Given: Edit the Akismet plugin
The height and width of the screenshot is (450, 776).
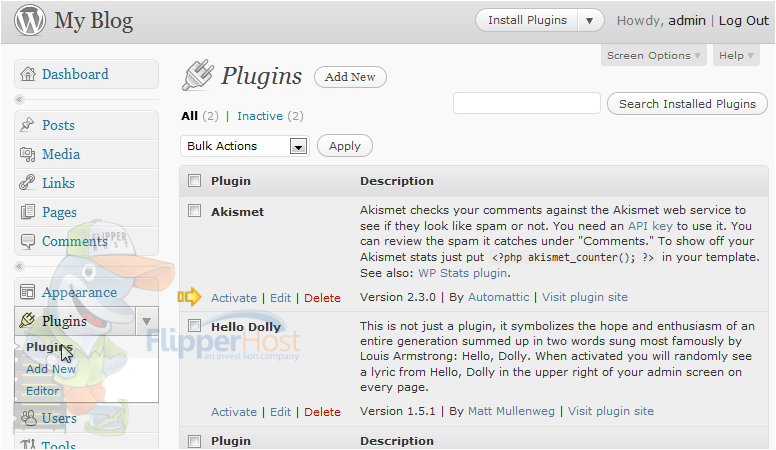Looking at the screenshot, I should (280, 298).
